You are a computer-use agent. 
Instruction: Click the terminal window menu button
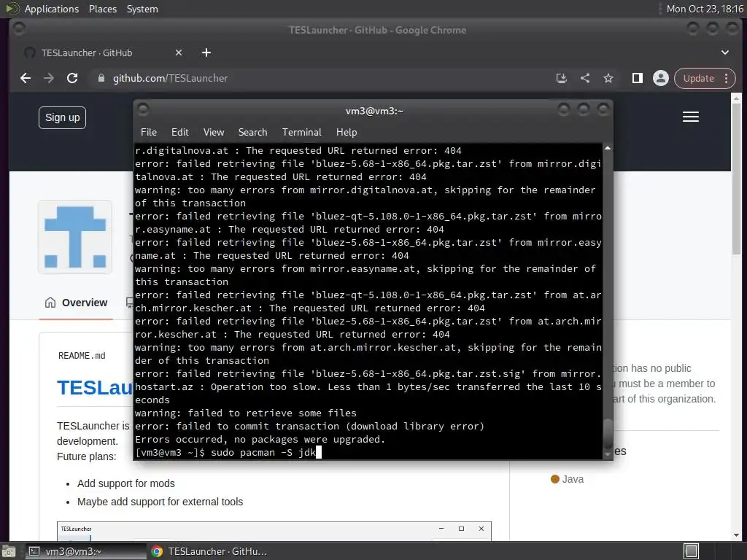[x=143, y=110]
